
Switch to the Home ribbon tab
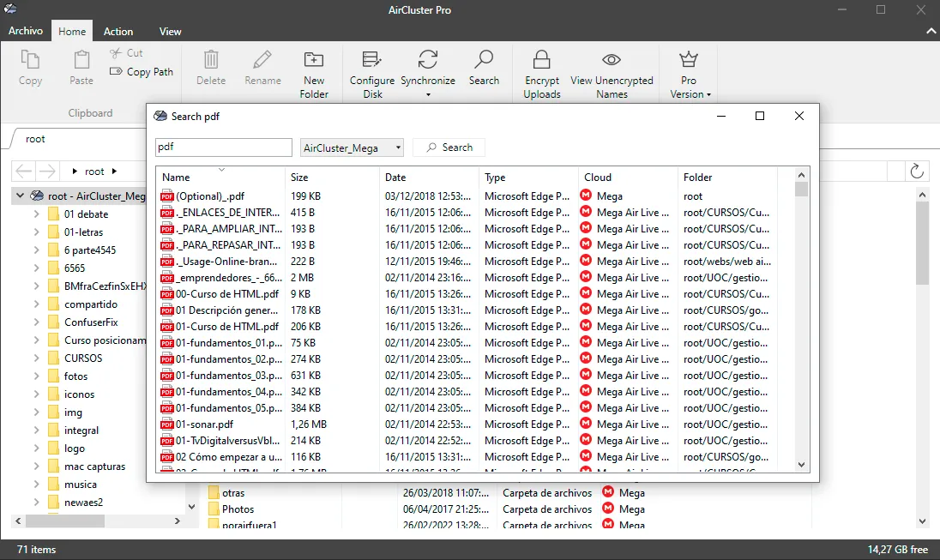[x=72, y=31]
